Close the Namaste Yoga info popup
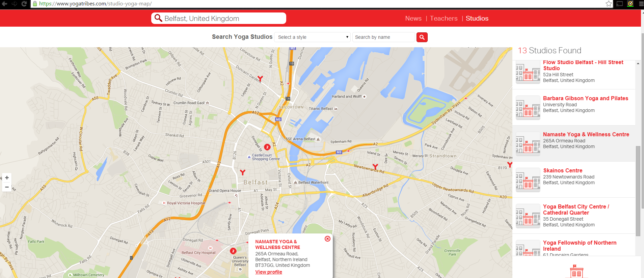 click(x=327, y=239)
